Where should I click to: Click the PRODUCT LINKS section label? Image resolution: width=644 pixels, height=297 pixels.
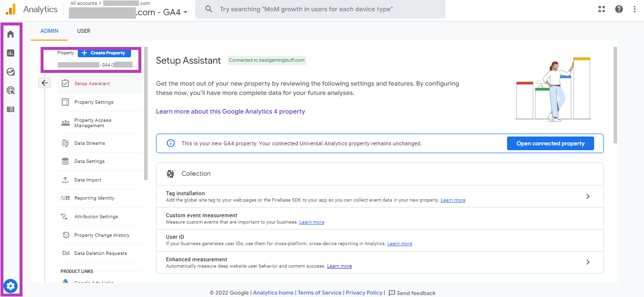[77, 272]
